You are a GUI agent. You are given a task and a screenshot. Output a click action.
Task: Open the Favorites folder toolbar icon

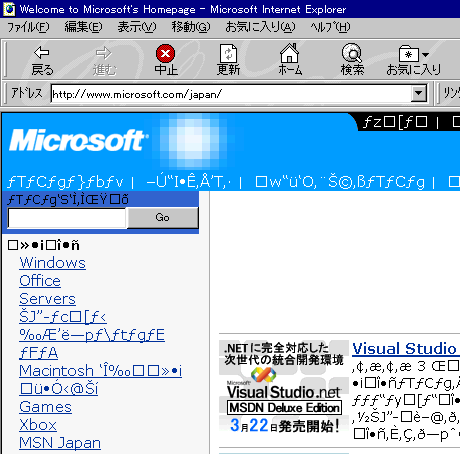pyautogui.click(x=409, y=54)
